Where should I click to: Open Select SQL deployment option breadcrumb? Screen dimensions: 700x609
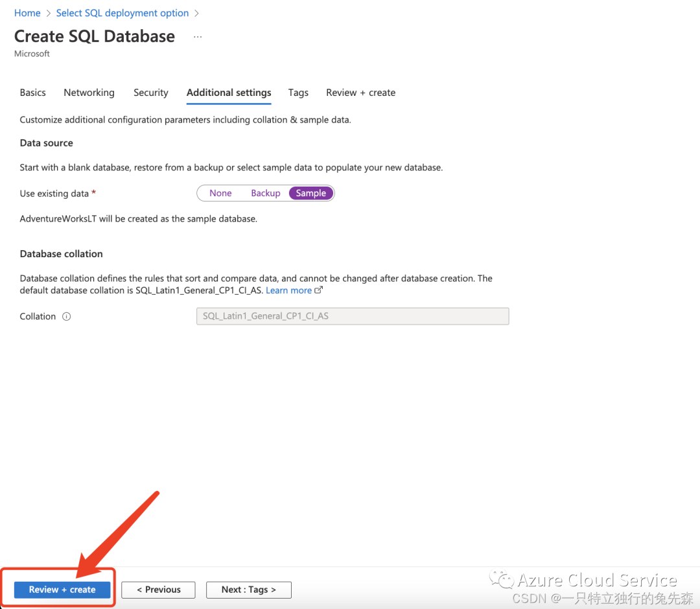tap(122, 13)
